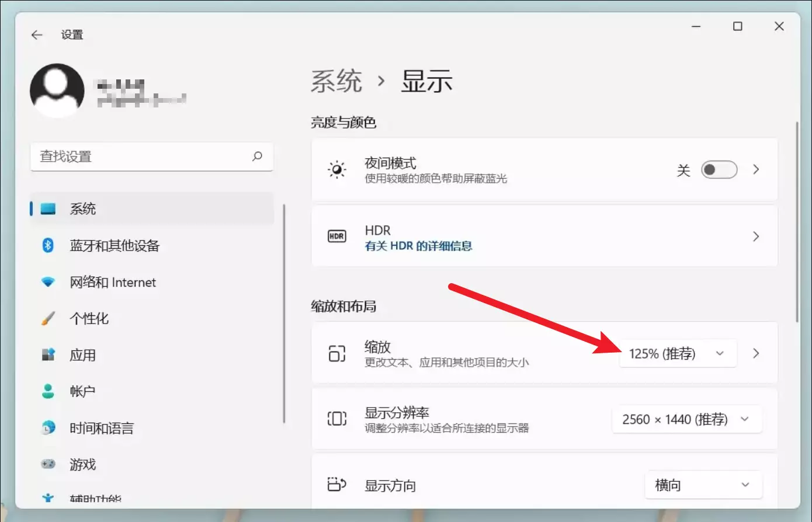Screen dimensions: 812x522
Task: Click the personalization paintbrush icon
Action: point(48,318)
